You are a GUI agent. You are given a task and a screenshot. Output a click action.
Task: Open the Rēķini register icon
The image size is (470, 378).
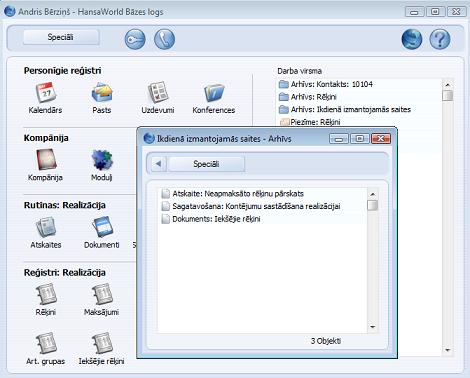pos(46,294)
